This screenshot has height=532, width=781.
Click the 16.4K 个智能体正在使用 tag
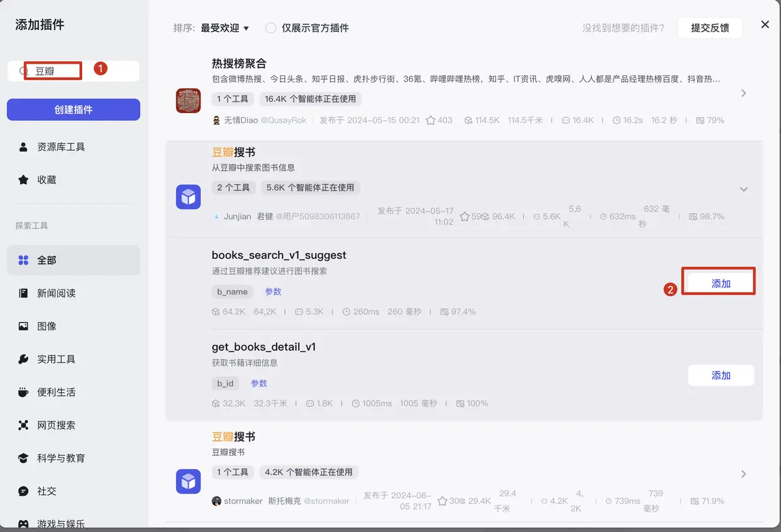311,99
